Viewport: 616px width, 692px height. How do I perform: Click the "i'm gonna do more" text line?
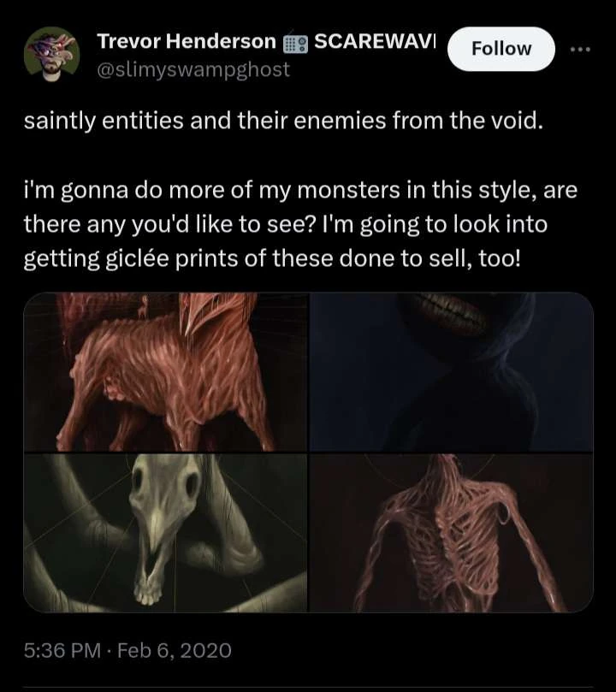(x=299, y=190)
